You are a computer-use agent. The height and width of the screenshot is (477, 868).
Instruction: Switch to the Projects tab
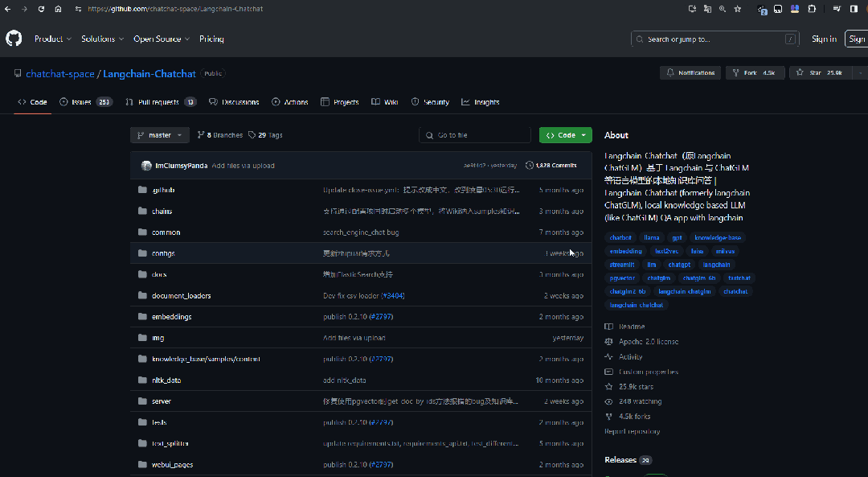[x=340, y=102]
